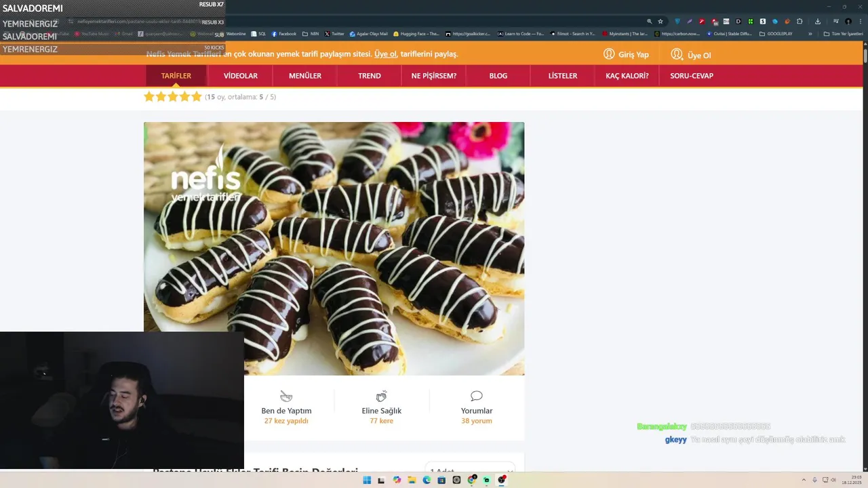Open the LİSTELER section
The image size is (868, 488).
click(563, 76)
